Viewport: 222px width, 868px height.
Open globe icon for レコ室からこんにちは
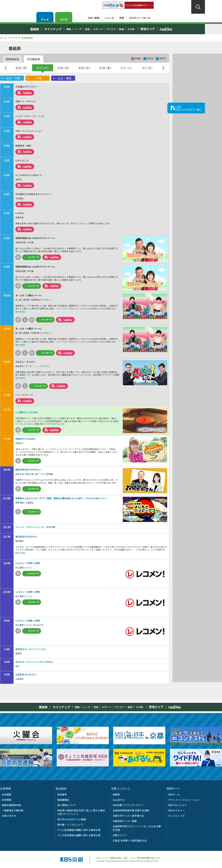point(18,430)
